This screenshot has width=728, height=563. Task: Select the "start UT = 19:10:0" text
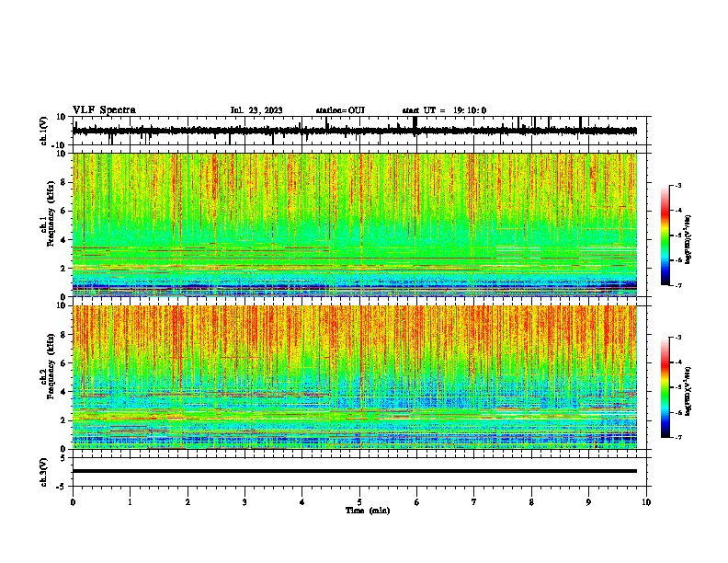tap(444, 110)
